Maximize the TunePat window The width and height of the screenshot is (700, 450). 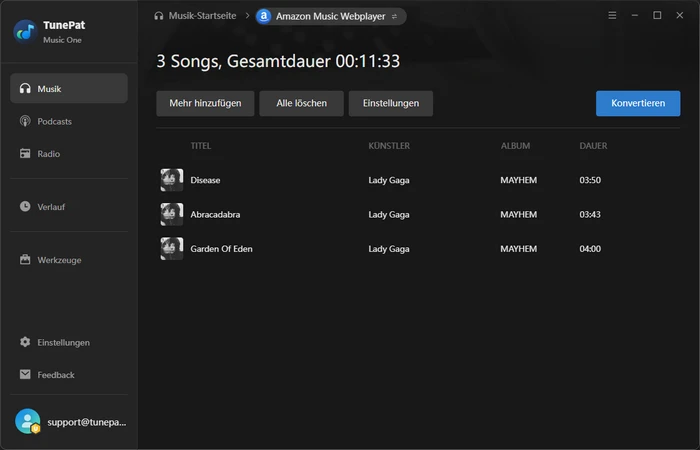(657, 15)
